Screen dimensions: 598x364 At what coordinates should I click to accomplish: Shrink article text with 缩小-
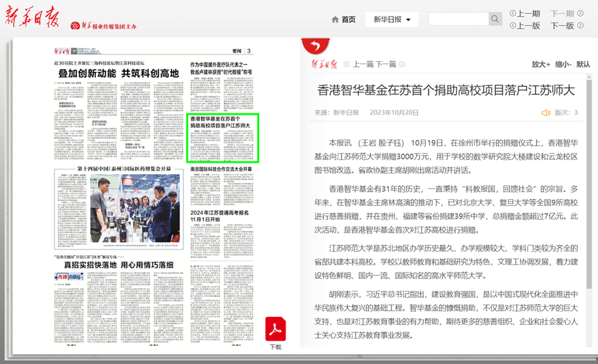[563, 64]
